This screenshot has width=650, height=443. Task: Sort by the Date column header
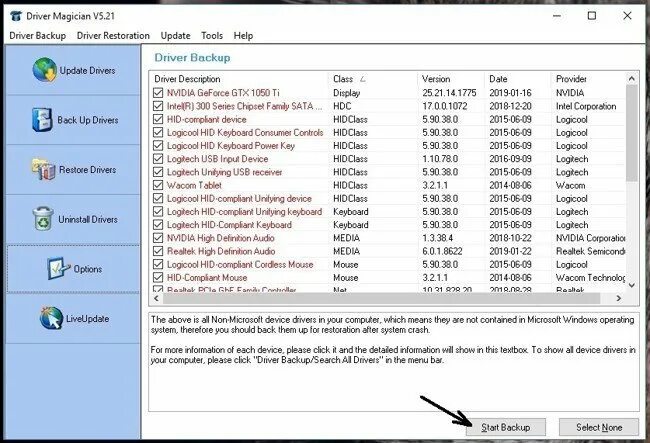518,79
